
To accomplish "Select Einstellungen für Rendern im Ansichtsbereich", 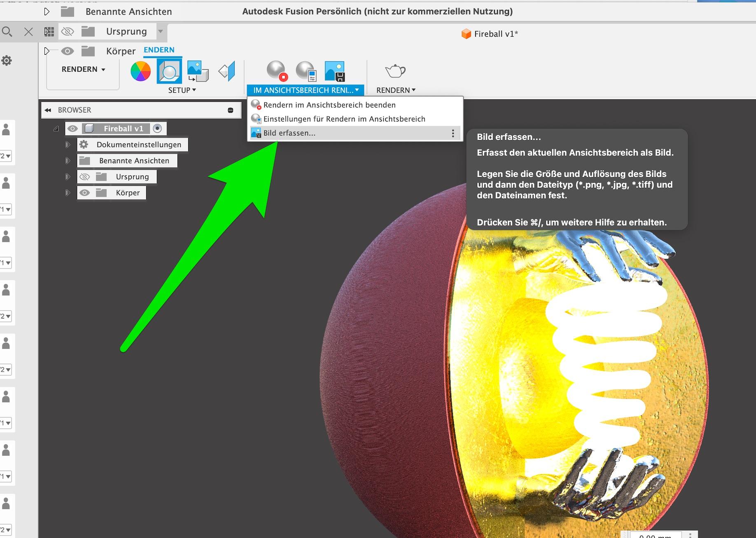I will 355,119.
